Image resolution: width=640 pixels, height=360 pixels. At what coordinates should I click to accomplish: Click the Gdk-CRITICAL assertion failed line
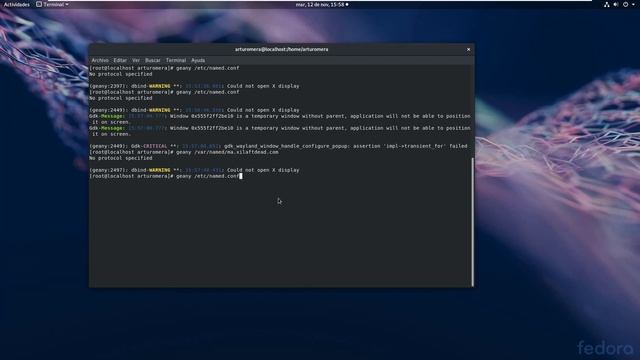click(278, 146)
